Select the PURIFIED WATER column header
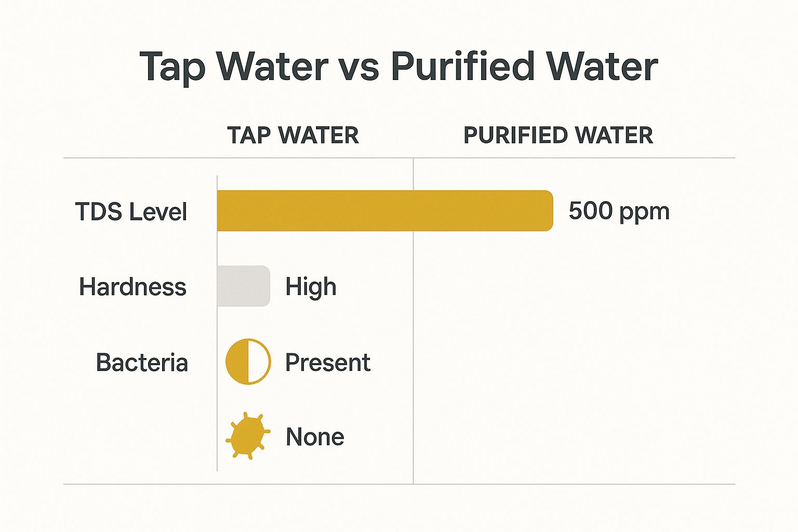This screenshot has width=798, height=532. (558, 136)
